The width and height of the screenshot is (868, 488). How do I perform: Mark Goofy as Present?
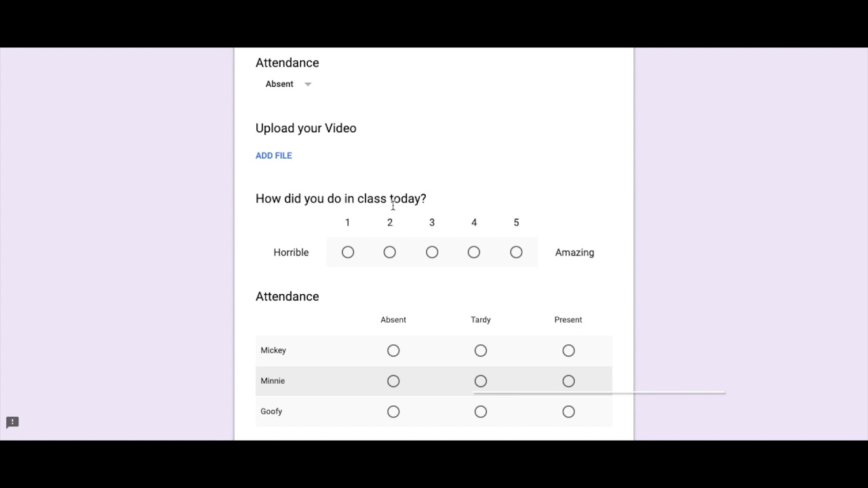click(568, 411)
